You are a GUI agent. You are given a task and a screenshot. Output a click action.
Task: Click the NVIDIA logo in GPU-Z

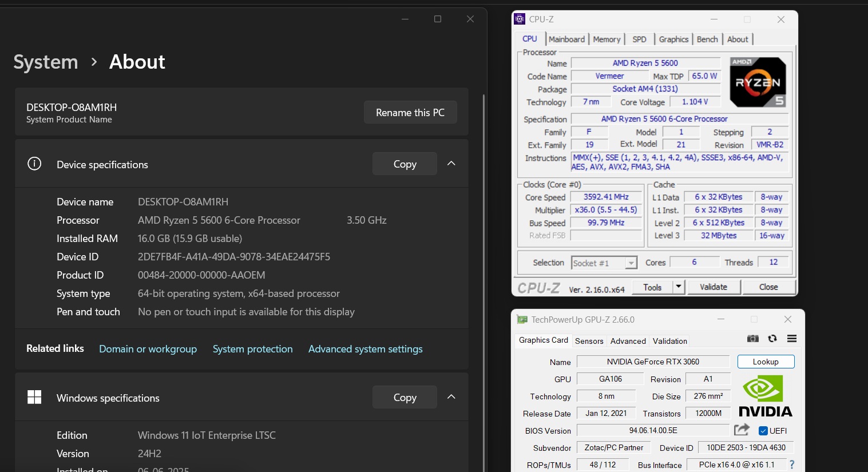[x=766, y=396]
